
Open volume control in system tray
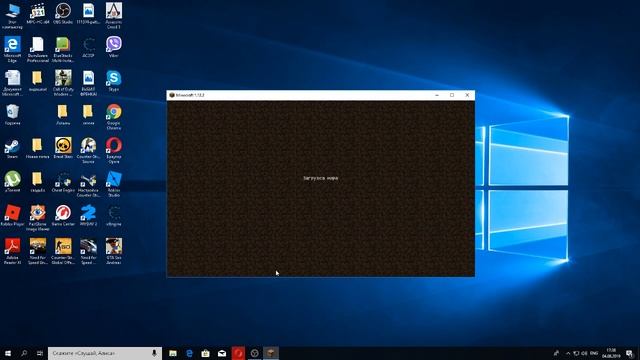tap(584, 353)
